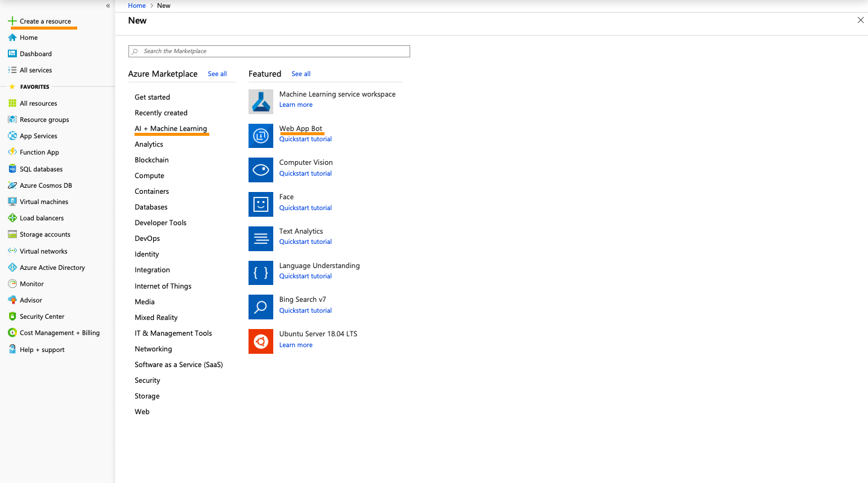868x483 pixels.
Task: Click the Web App Bot icon
Action: 261,136
